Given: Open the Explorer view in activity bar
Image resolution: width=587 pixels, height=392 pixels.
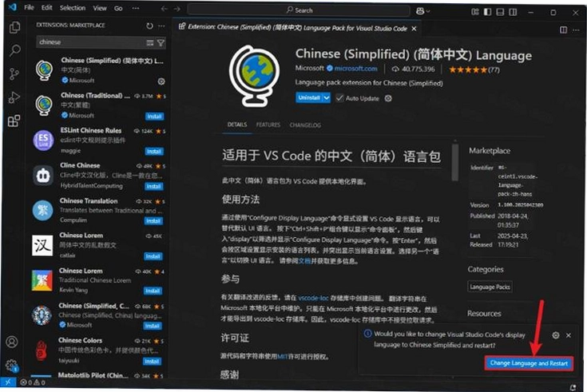Looking at the screenshot, I should [x=14, y=27].
